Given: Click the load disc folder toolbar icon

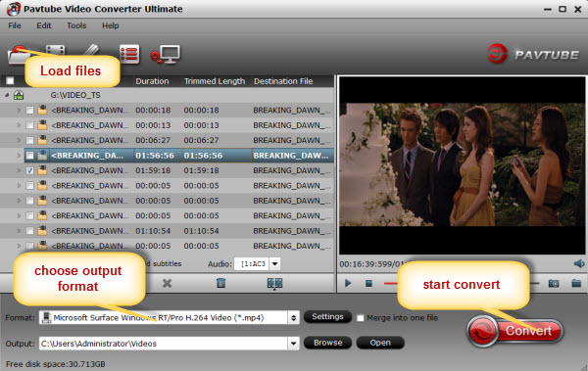Looking at the screenshot, I should 18,55.
